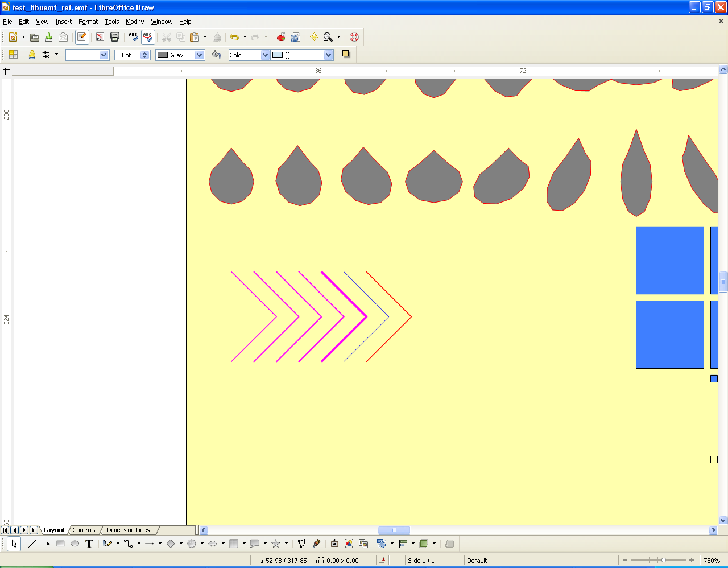Pick the Line drawing tool
Image resolution: width=728 pixels, height=568 pixels.
pyautogui.click(x=32, y=544)
